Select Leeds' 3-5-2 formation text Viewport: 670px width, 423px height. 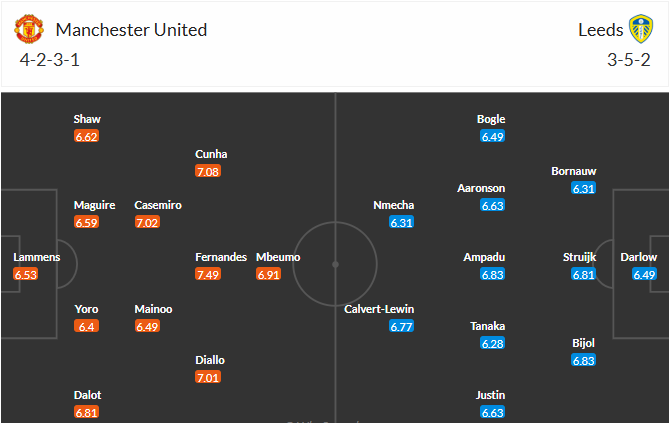click(x=629, y=58)
